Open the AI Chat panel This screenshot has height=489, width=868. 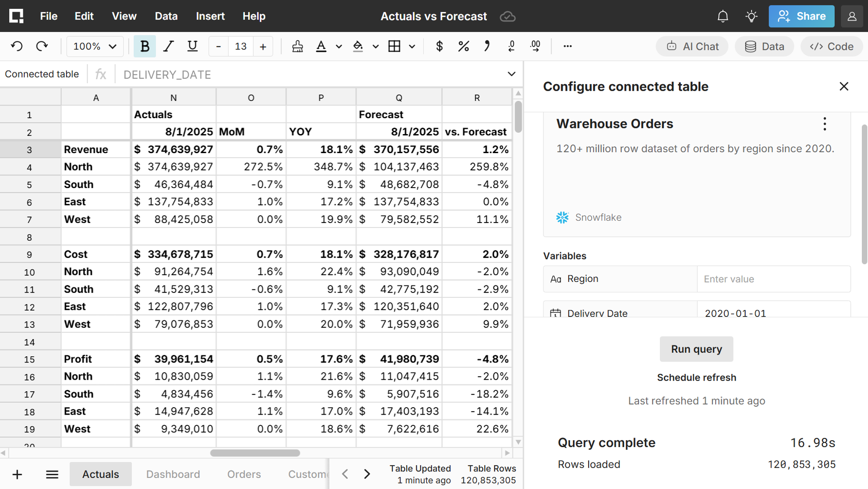tap(692, 46)
